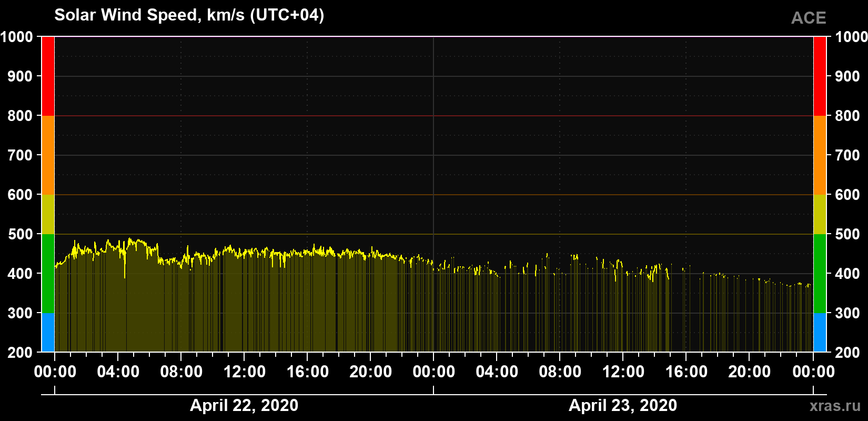Screen dimensions: 868x421
Task: Click the left axis '1000' label
Action: (x=17, y=37)
